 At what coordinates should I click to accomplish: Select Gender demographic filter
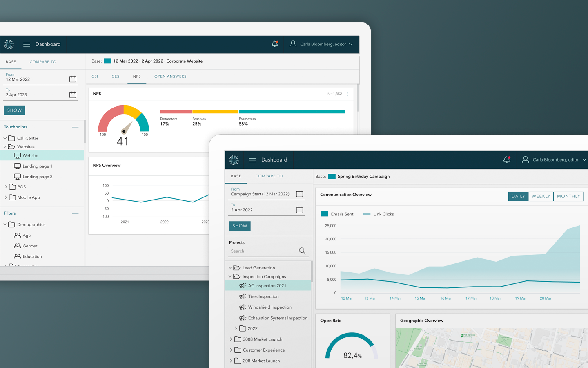click(x=25, y=246)
